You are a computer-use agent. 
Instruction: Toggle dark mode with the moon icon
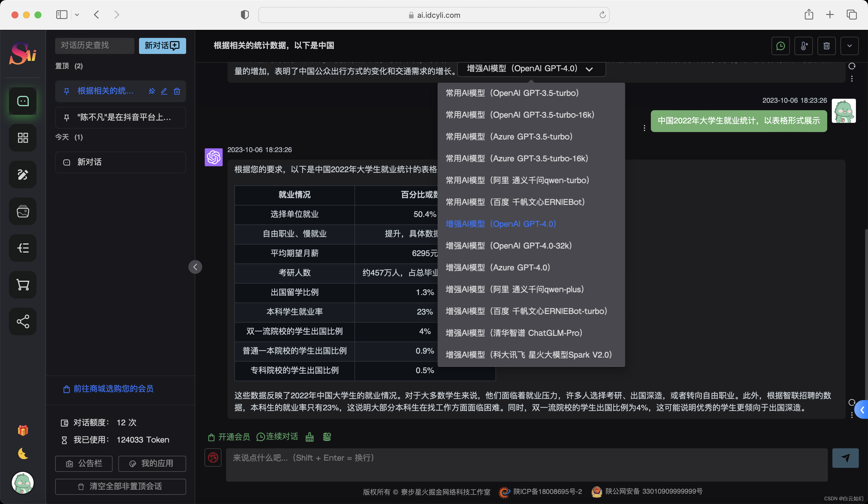(23, 453)
